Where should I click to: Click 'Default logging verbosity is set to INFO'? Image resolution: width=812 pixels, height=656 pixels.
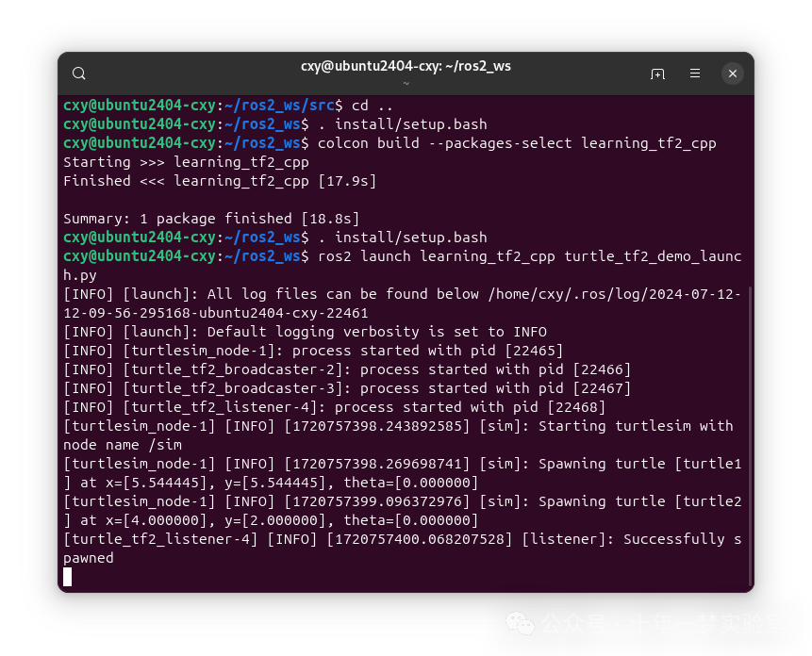click(x=305, y=332)
